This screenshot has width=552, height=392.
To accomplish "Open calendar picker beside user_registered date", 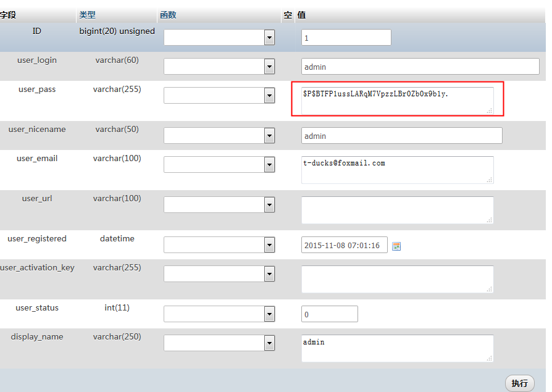I will [396, 246].
